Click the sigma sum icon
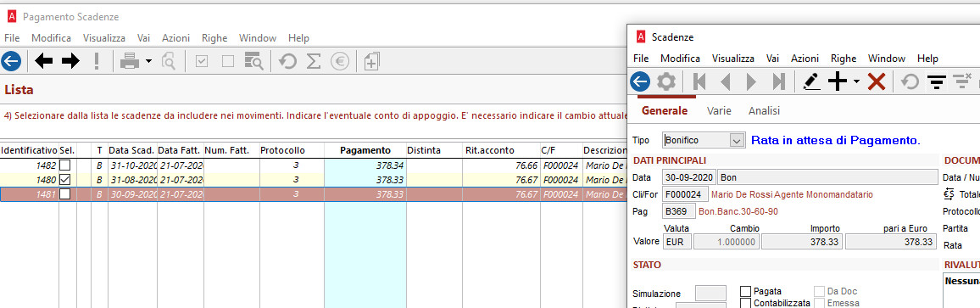Viewport: 980px width, 308px height. coord(314,61)
